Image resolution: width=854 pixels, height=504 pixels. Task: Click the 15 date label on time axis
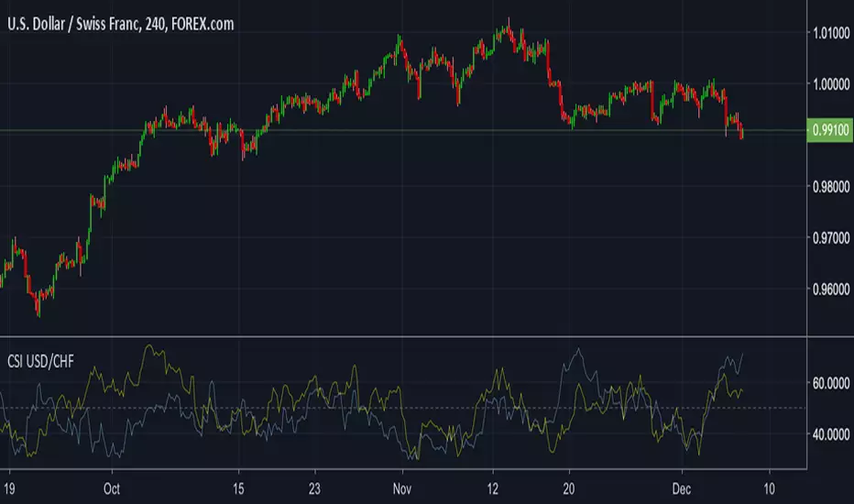[238, 488]
